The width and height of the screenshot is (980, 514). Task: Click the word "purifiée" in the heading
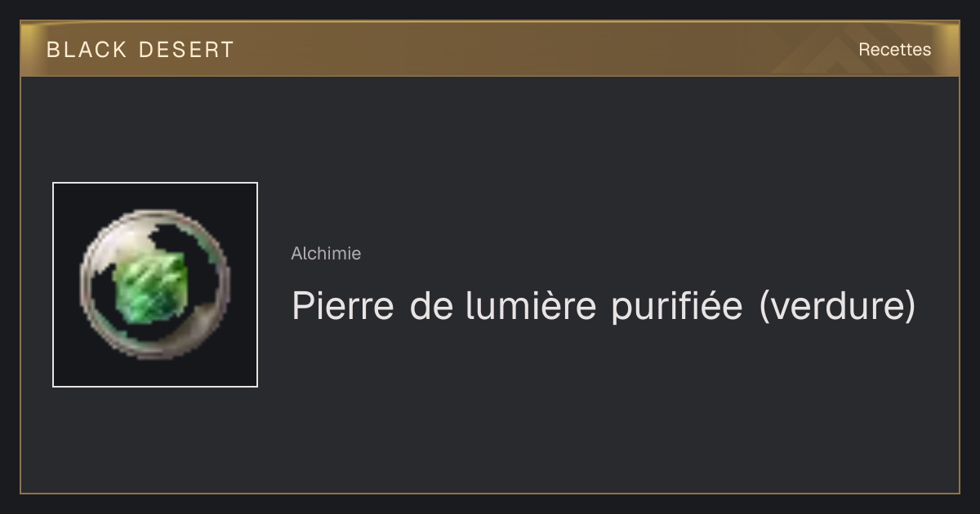pos(677,307)
